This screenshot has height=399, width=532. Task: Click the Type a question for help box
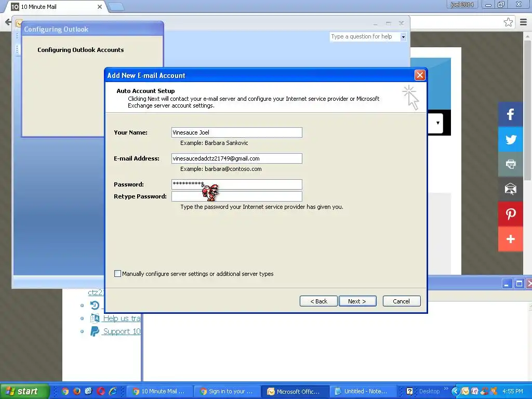365,37
